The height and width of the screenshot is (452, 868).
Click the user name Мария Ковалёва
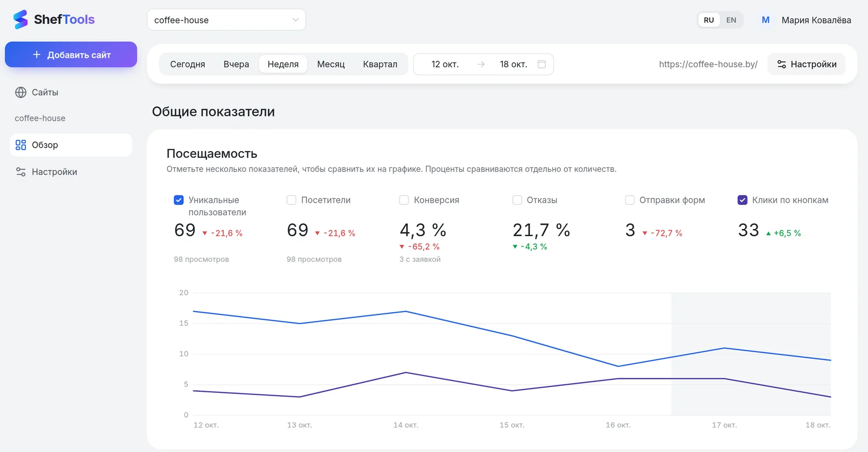click(x=816, y=20)
